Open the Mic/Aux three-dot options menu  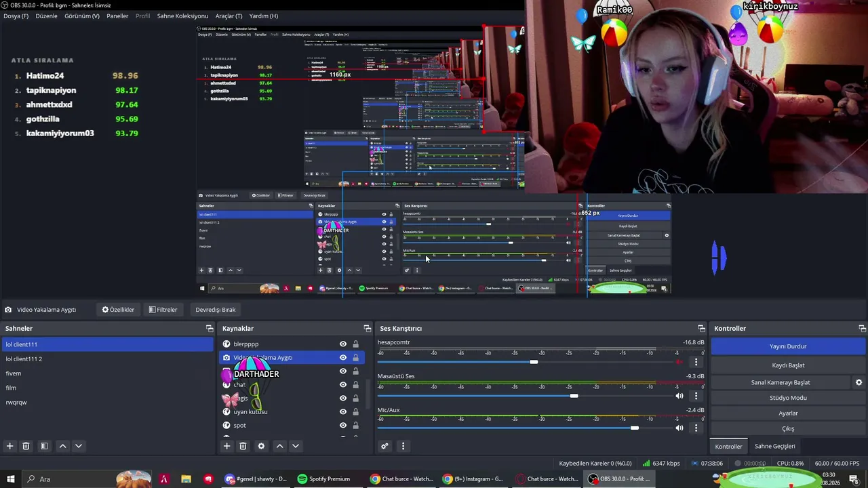coord(696,428)
